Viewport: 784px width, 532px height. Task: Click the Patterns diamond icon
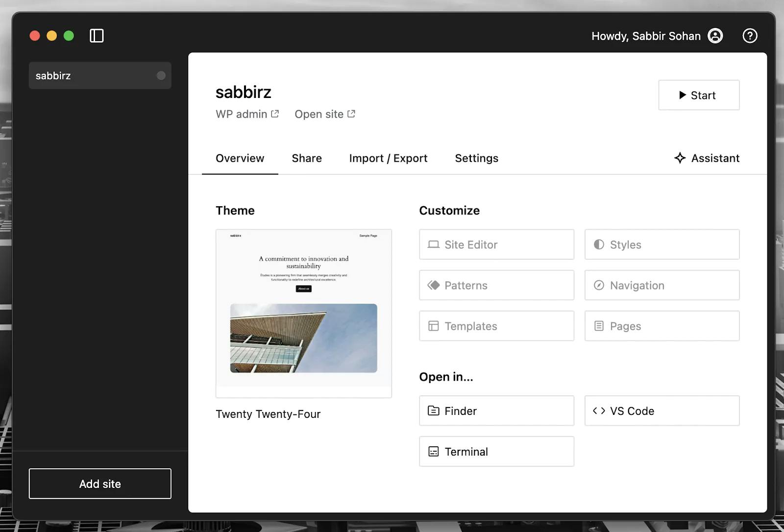(x=433, y=285)
